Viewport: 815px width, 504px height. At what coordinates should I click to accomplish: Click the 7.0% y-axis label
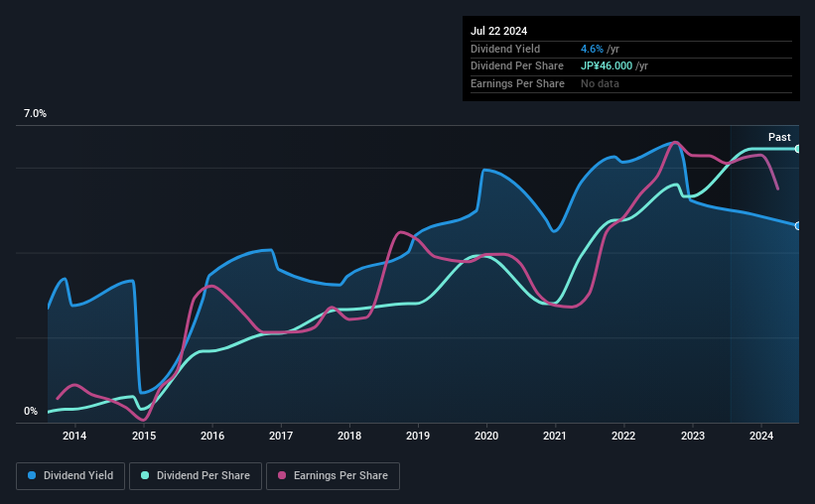pos(35,113)
